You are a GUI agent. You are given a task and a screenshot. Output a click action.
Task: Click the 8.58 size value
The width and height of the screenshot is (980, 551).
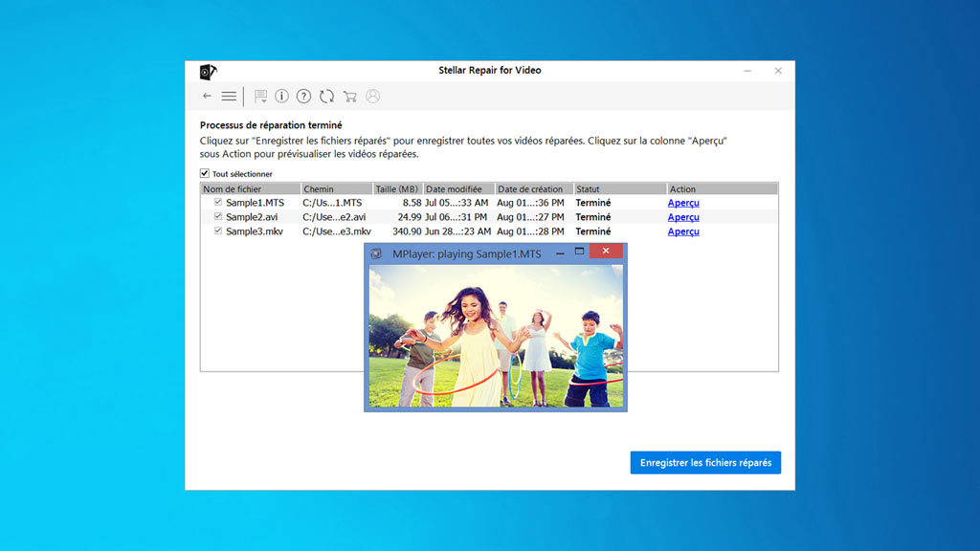(412, 203)
